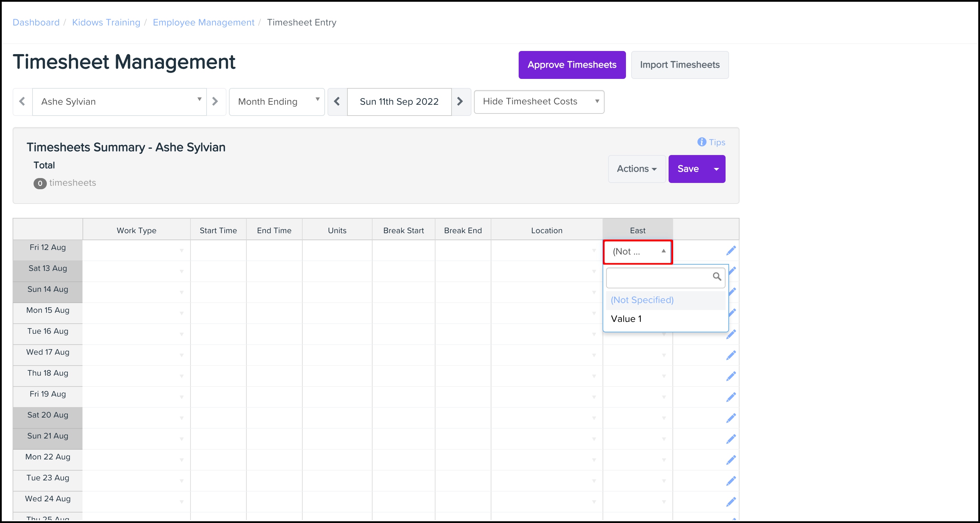
Task: Go to the previous date period arrow
Action: pos(337,102)
